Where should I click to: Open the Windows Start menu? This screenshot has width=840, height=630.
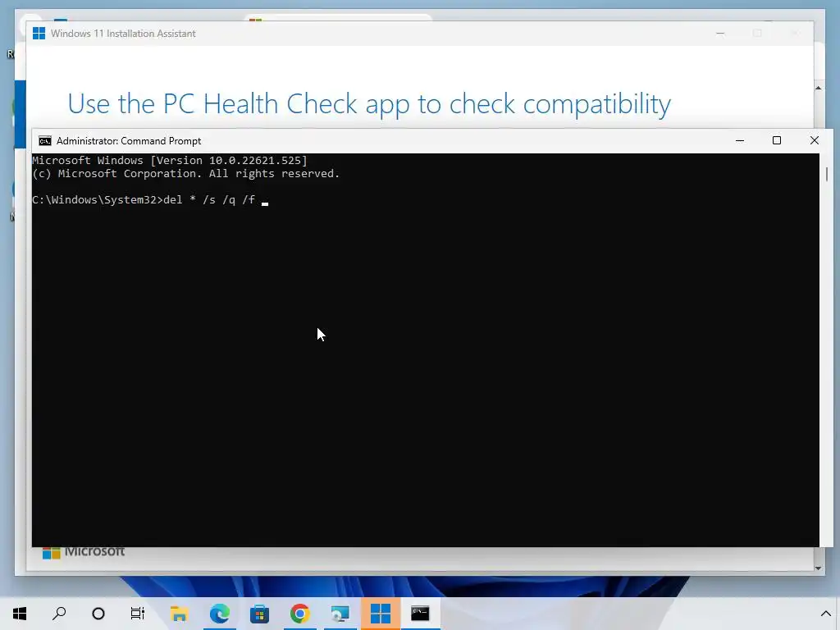20,614
